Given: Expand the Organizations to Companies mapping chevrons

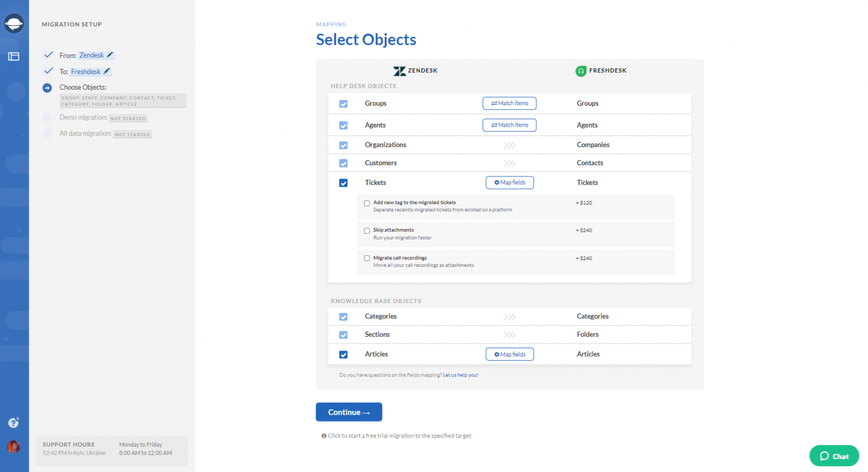Looking at the screenshot, I should click(509, 145).
